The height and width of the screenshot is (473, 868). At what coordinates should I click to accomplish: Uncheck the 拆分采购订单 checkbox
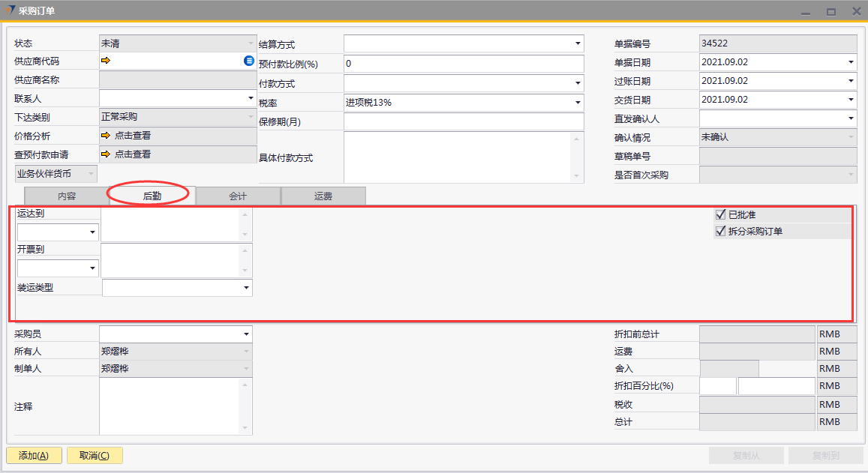721,231
